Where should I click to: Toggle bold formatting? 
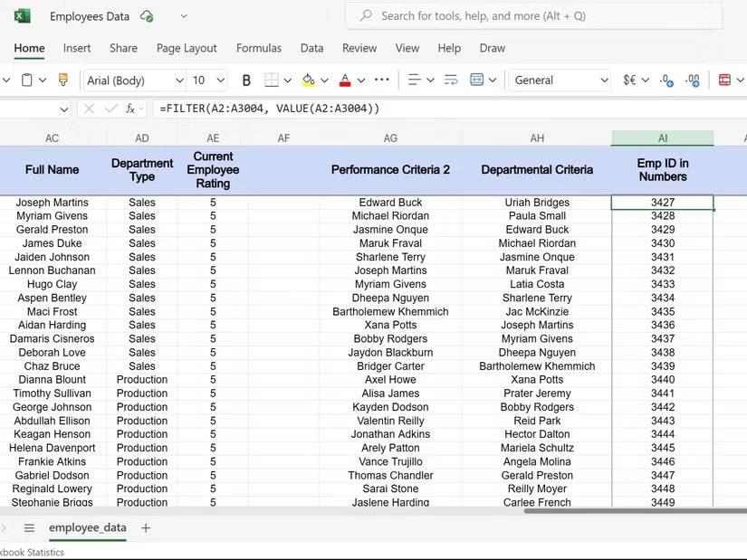click(x=246, y=81)
